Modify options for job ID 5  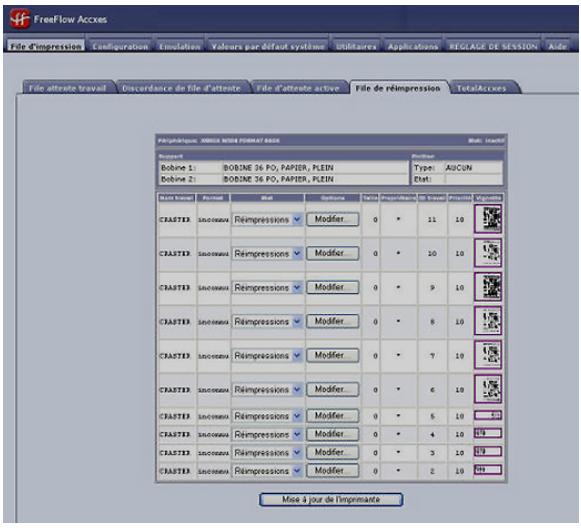point(332,416)
